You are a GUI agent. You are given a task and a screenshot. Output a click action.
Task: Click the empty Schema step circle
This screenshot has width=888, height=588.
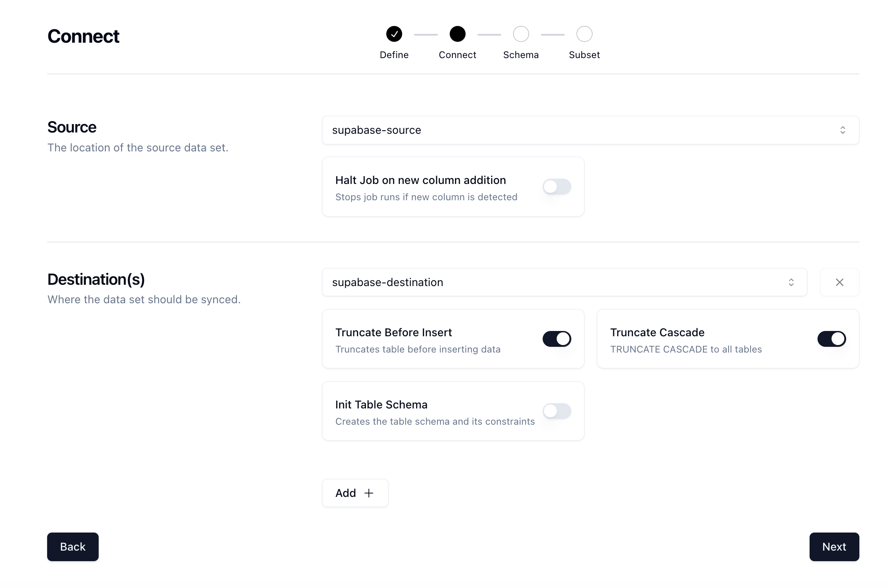[x=521, y=34]
